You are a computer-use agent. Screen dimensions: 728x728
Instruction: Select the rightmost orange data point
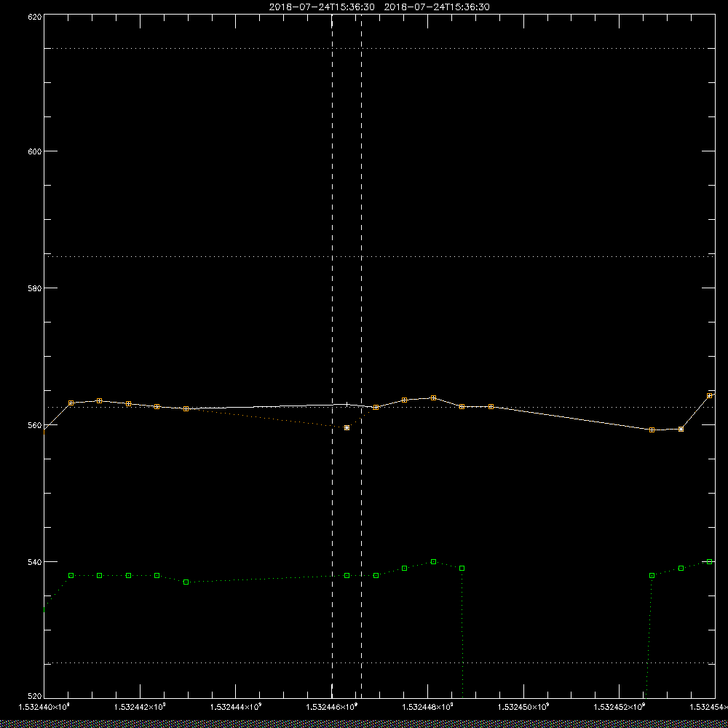point(709,395)
